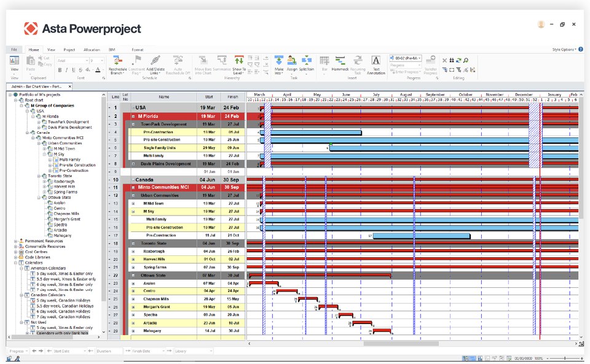This screenshot has height=364, width=590.
Task: Insert a Hammock task
Action: point(340,64)
